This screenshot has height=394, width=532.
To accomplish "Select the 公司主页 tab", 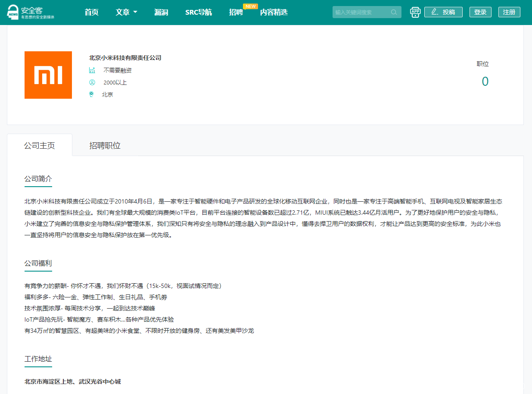I will coord(40,145).
